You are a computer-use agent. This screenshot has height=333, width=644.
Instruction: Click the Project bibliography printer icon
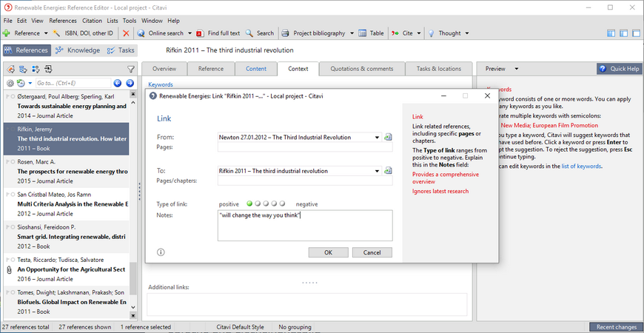pyautogui.click(x=286, y=33)
